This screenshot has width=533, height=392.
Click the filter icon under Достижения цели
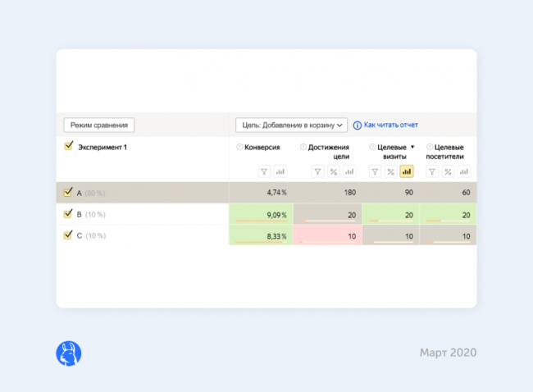(317, 171)
